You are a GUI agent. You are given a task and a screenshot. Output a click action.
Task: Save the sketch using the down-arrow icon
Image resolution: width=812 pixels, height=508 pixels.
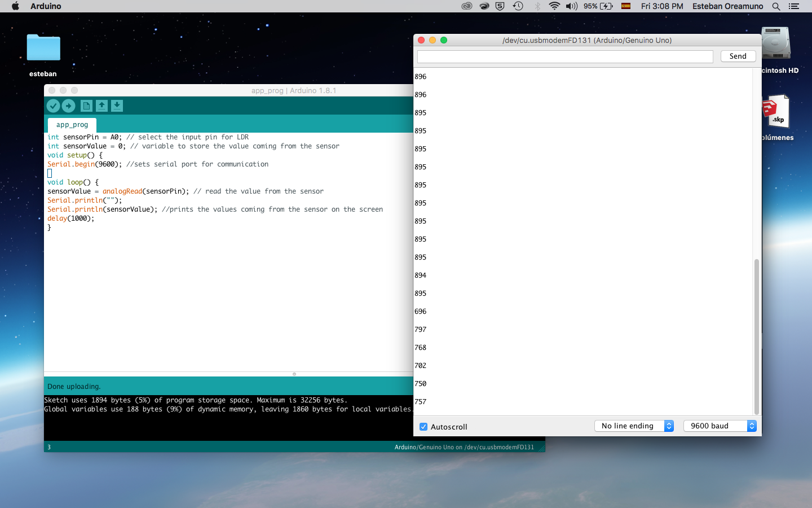(117, 106)
